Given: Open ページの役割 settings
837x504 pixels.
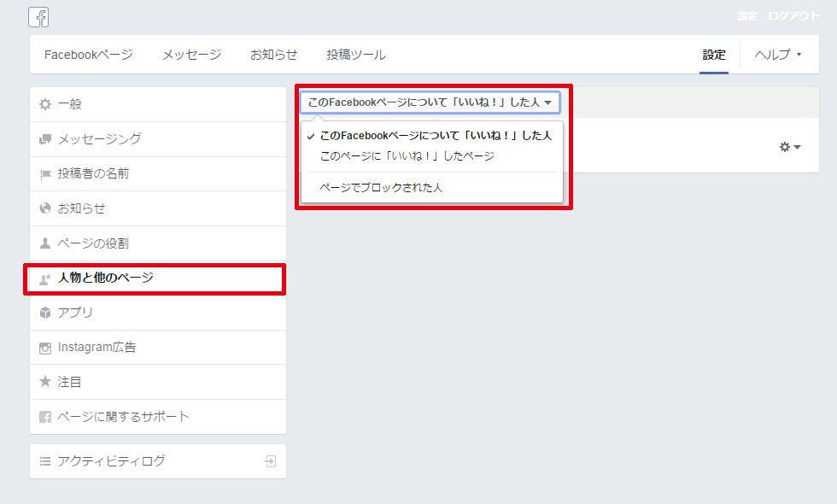Looking at the screenshot, I should [158, 243].
